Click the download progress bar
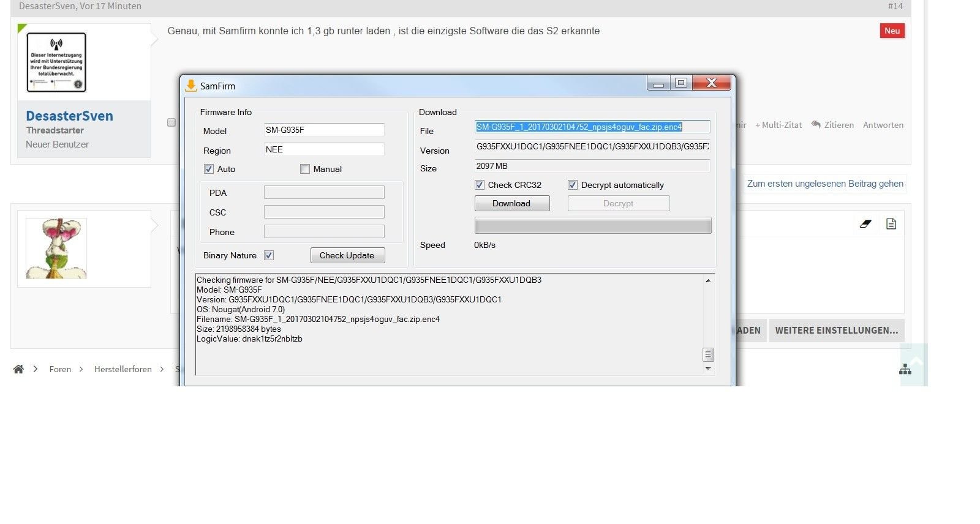Image resolution: width=980 pixels, height=524 pixels. [593, 225]
